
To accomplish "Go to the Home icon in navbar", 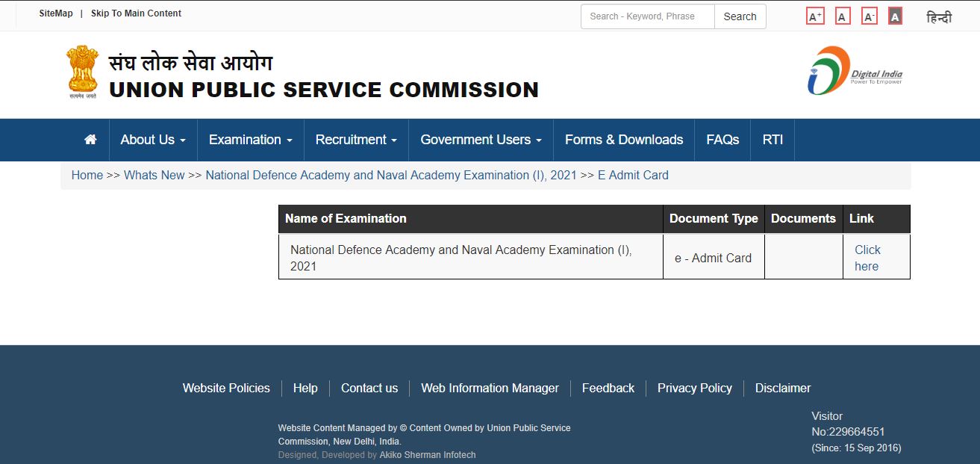I will pyautogui.click(x=90, y=140).
